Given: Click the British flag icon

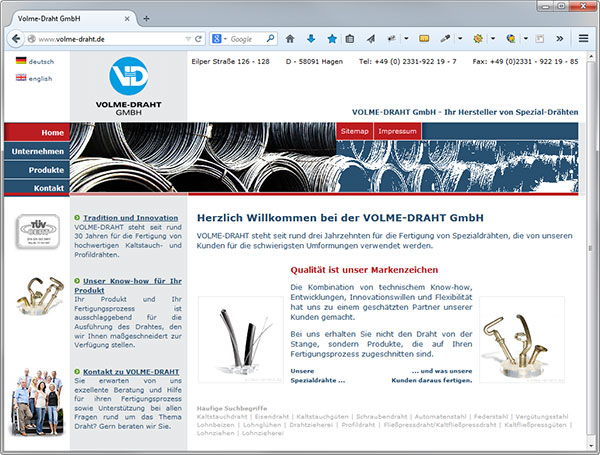Looking at the screenshot, I should [21, 78].
